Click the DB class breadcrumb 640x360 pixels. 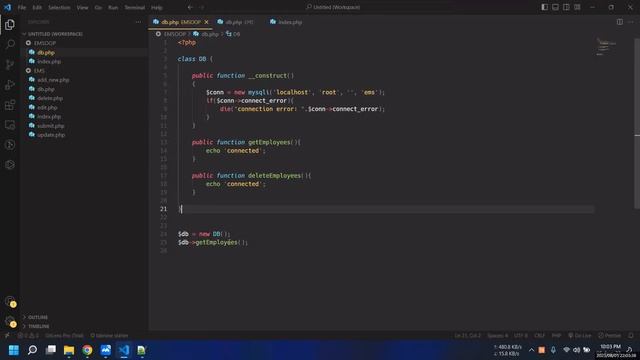pos(233,34)
